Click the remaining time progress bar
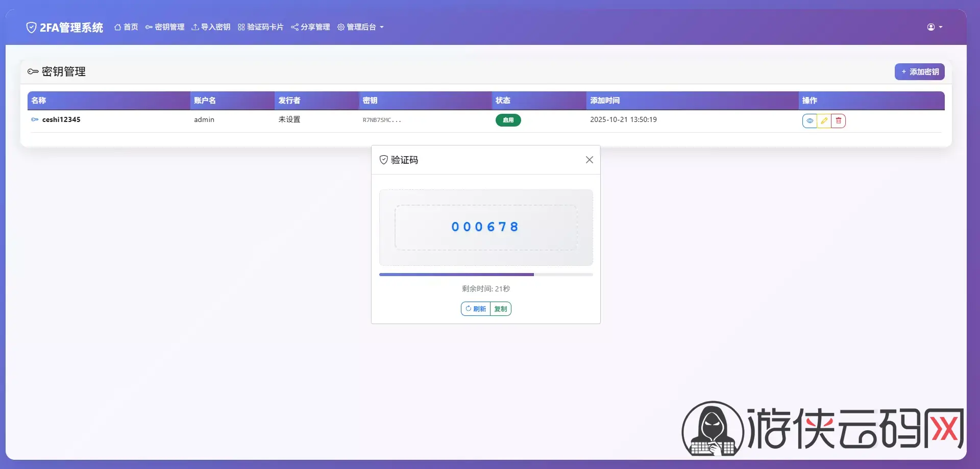980x469 pixels. click(485, 275)
